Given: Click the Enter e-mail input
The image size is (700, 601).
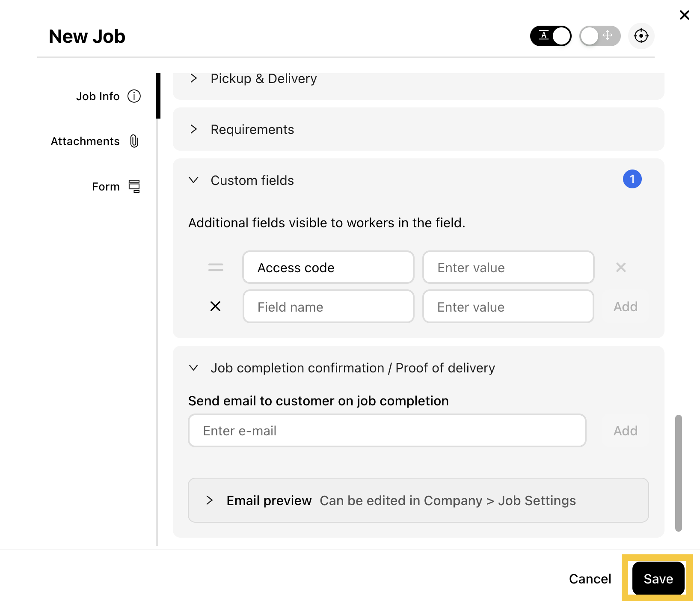Looking at the screenshot, I should [x=387, y=431].
